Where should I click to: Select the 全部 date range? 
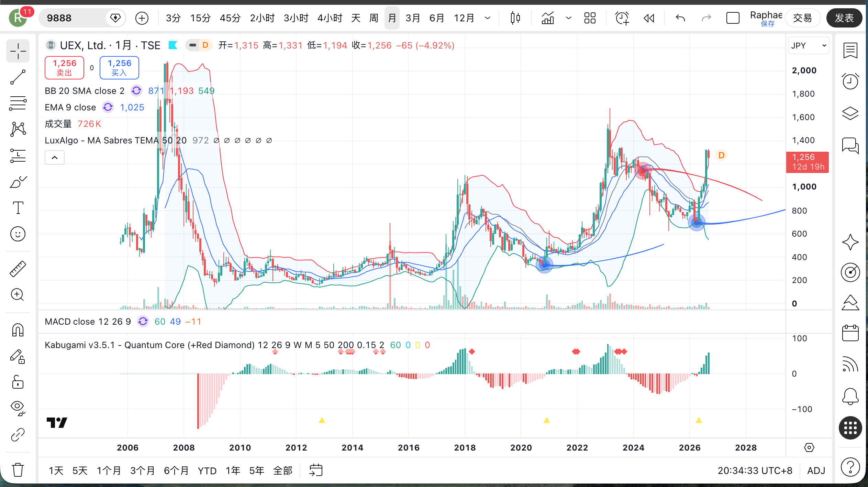[x=282, y=470]
